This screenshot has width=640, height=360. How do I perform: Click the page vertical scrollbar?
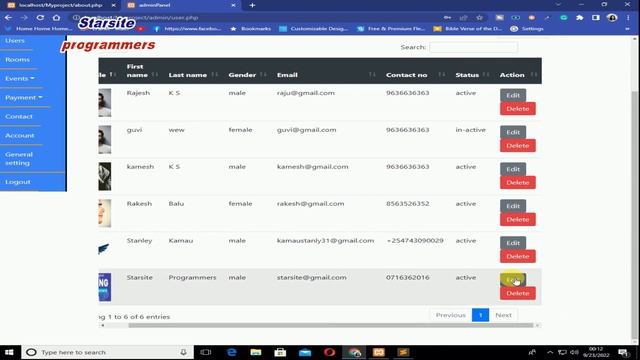point(634,216)
